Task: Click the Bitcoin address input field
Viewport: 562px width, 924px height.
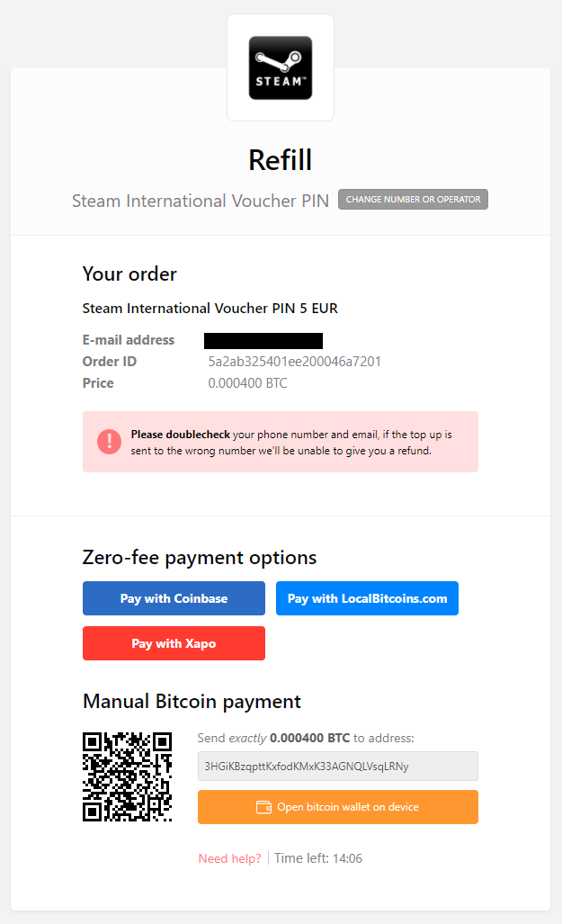Action: coord(338,766)
